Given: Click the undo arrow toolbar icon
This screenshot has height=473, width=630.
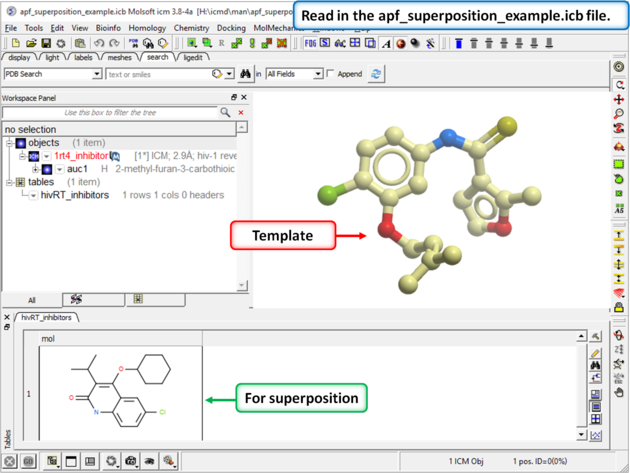Looking at the screenshot, I should pyautogui.click(x=98, y=44).
